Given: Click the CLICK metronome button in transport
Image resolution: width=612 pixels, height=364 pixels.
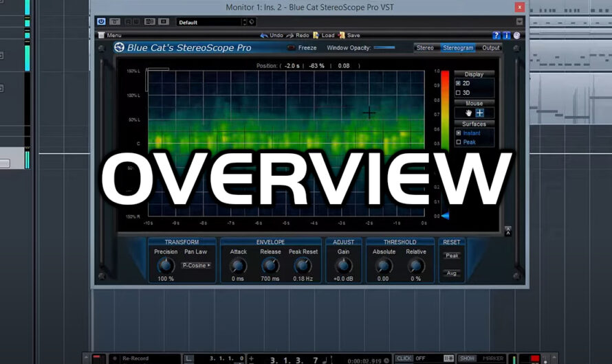Looking at the screenshot, I should point(404,359).
